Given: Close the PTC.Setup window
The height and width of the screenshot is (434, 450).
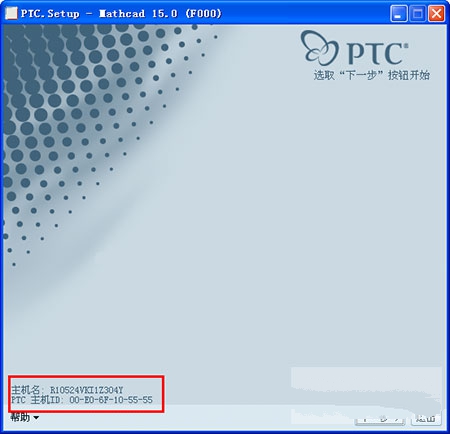Looking at the screenshot, I should 436,13.
